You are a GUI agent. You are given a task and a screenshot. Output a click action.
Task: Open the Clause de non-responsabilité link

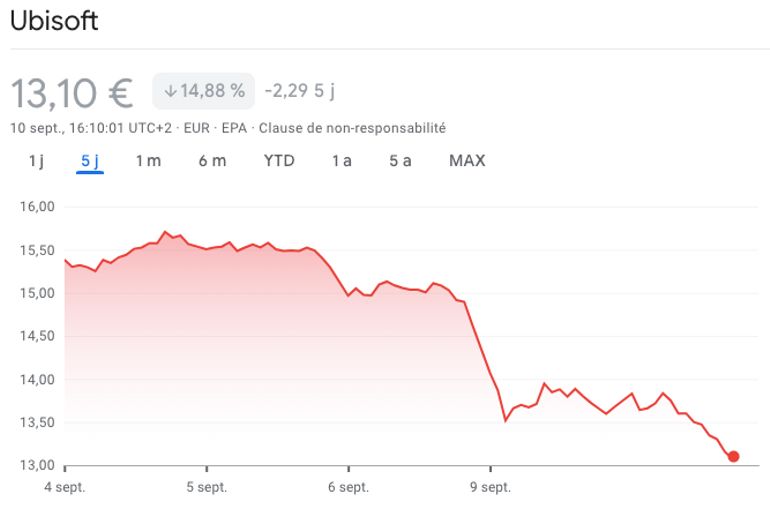point(352,128)
